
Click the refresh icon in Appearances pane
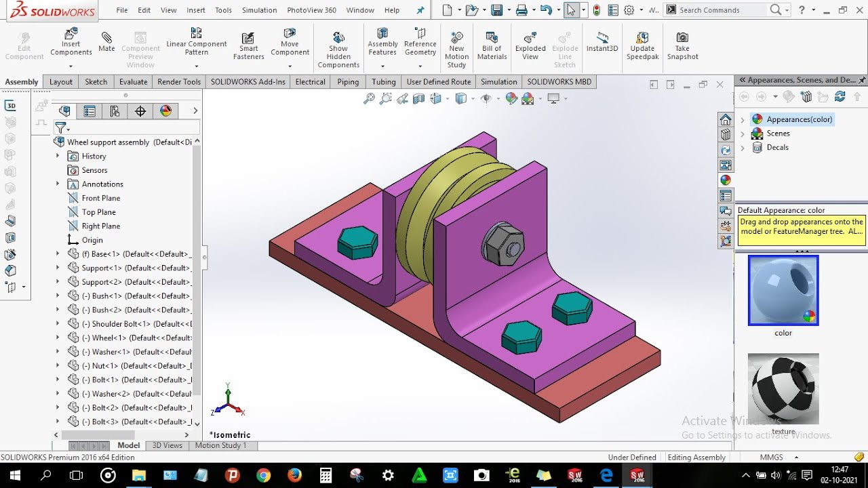[840, 97]
